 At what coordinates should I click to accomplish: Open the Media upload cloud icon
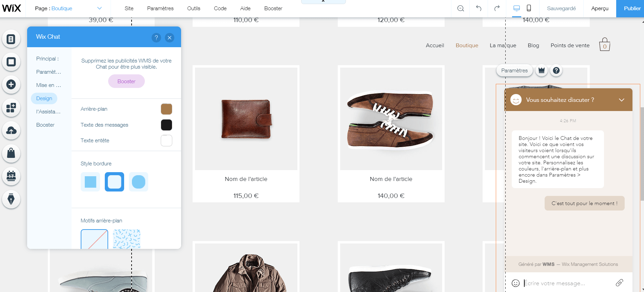(11, 130)
